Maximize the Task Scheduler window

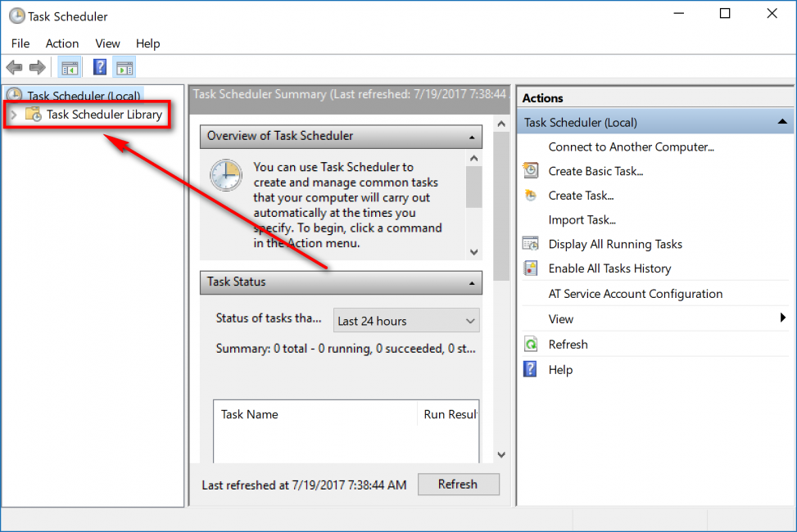coord(725,14)
